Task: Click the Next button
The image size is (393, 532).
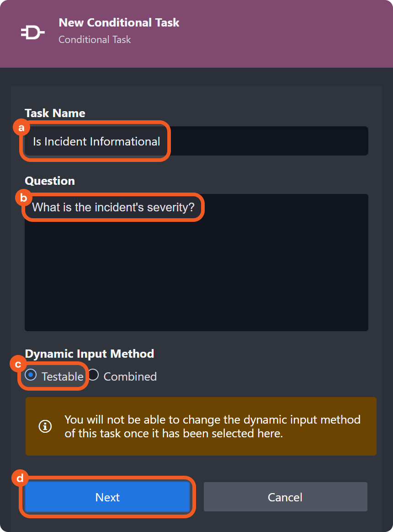Action: coord(107,497)
